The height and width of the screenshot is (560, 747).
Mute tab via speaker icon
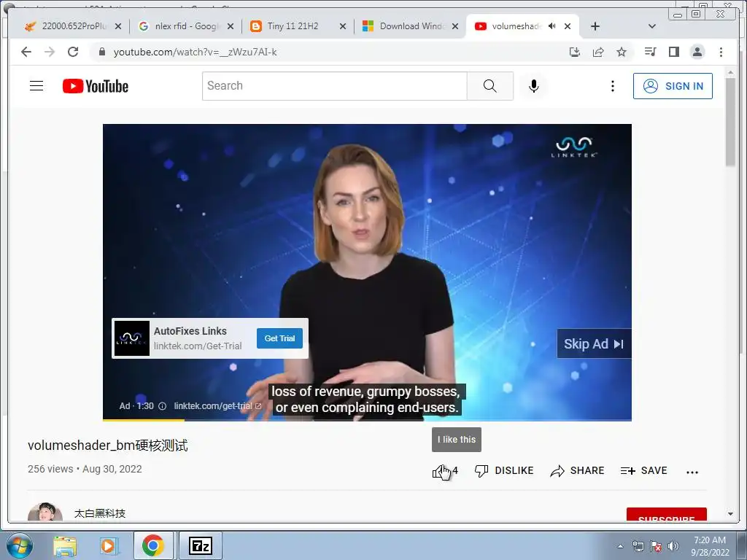click(551, 26)
